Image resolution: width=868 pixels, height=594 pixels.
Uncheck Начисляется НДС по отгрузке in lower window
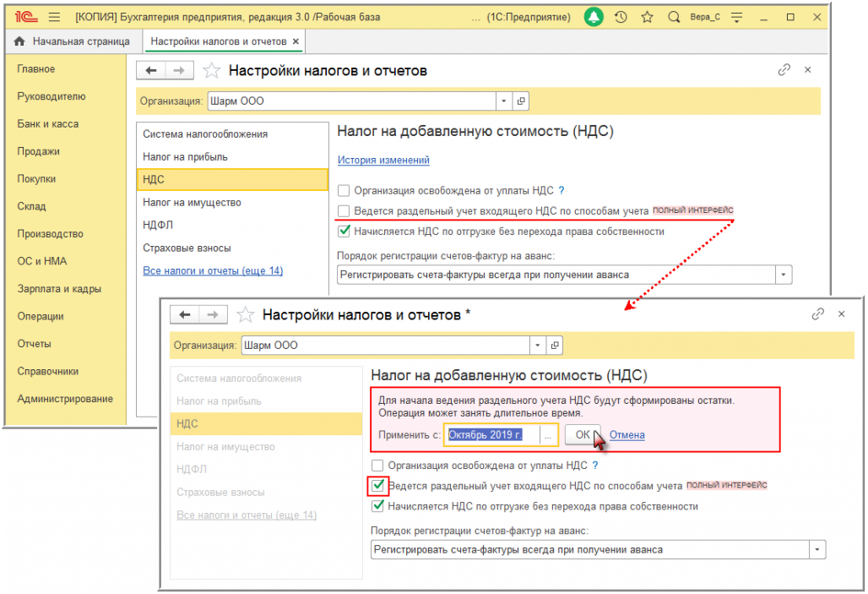click(x=377, y=506)
